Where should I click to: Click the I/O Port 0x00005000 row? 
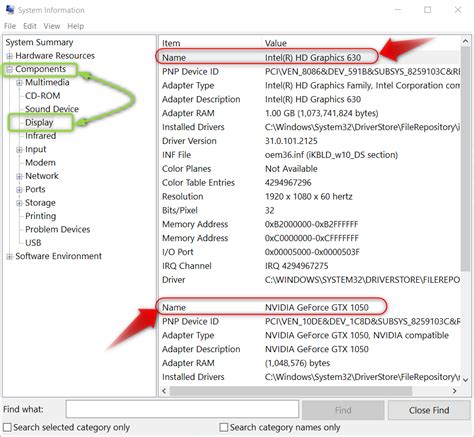click(x=310, y=252)
